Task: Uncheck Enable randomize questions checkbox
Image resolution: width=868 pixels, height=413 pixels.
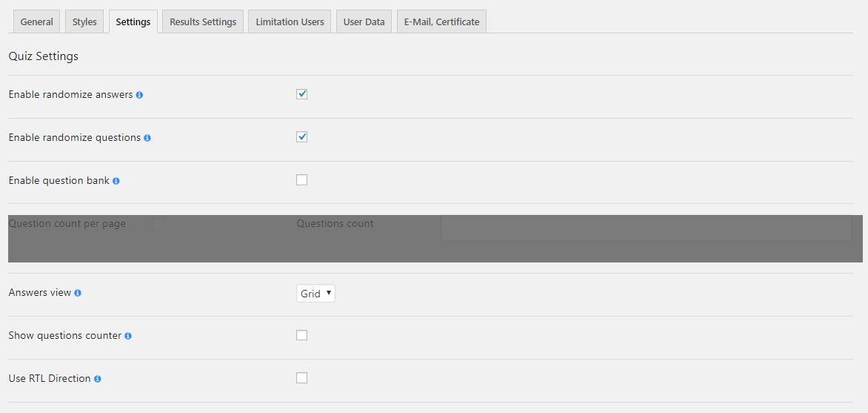Action: (301, 137)
